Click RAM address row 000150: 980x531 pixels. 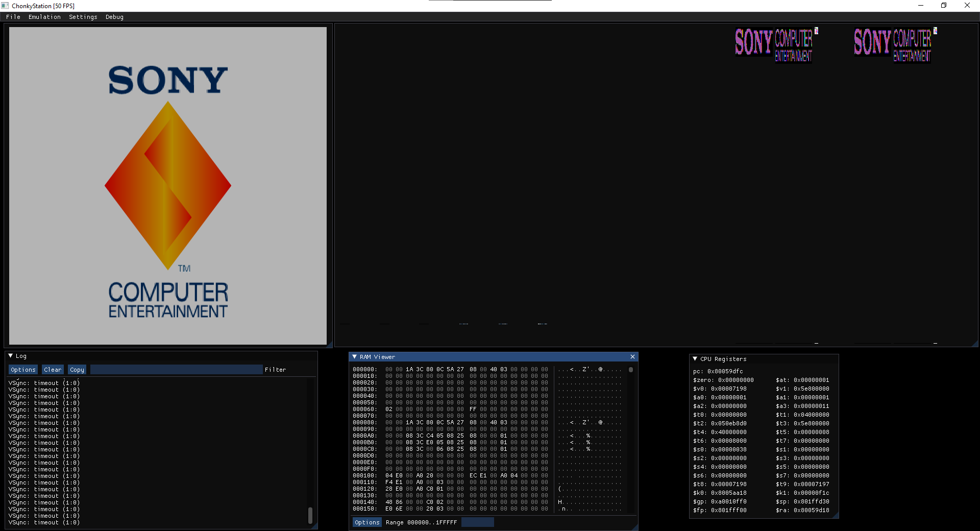pyautogui.click(x=364, y=509)
